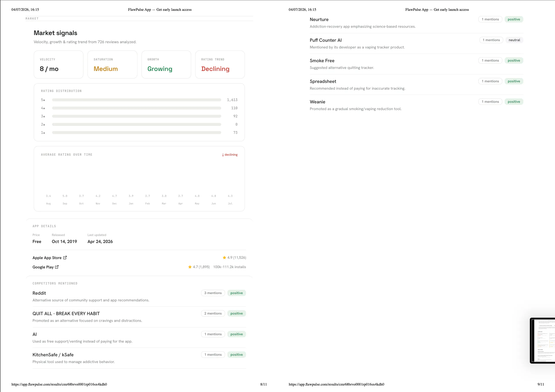Click Smoke Free's positive badge

click(x=514, y=60)
